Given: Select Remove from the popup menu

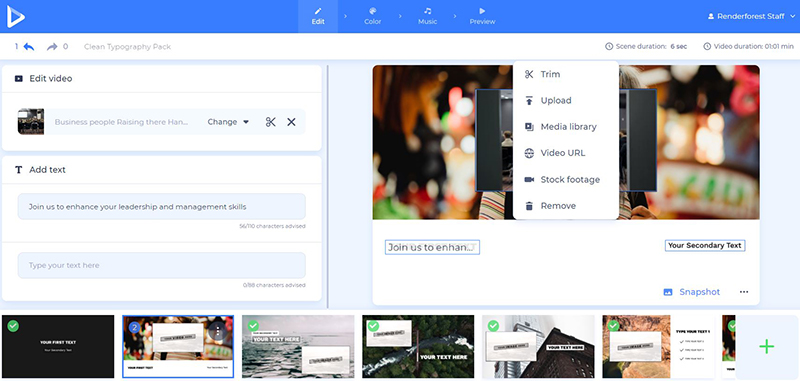Looking at the screenshot, I should click(x=566, y=206).
